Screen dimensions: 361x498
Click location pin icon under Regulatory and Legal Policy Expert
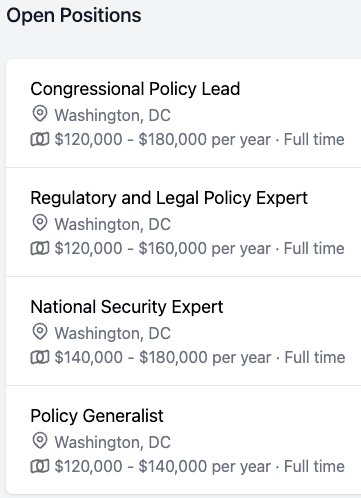(x=40, y=223)
